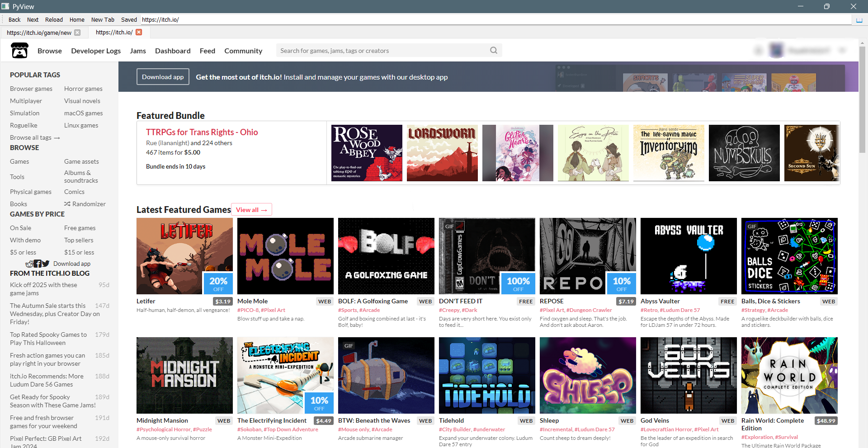
Task: Open the Rose Wood Abbey bundle thumbnail
Action: point(367,153)
